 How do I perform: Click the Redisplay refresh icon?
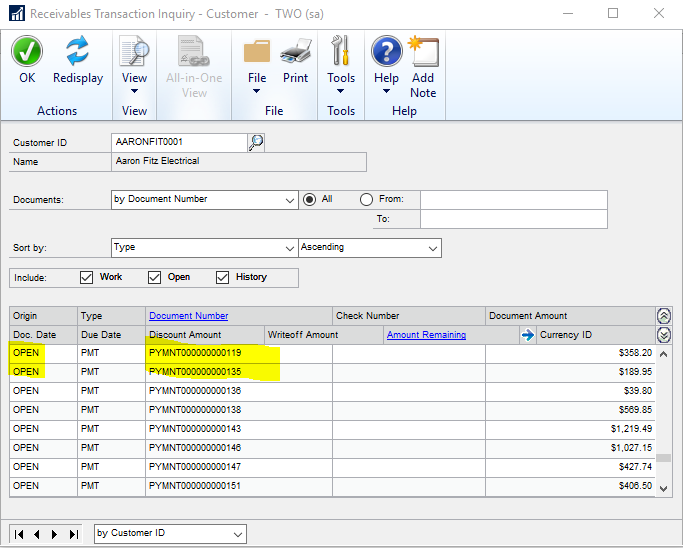click(77, 52)
